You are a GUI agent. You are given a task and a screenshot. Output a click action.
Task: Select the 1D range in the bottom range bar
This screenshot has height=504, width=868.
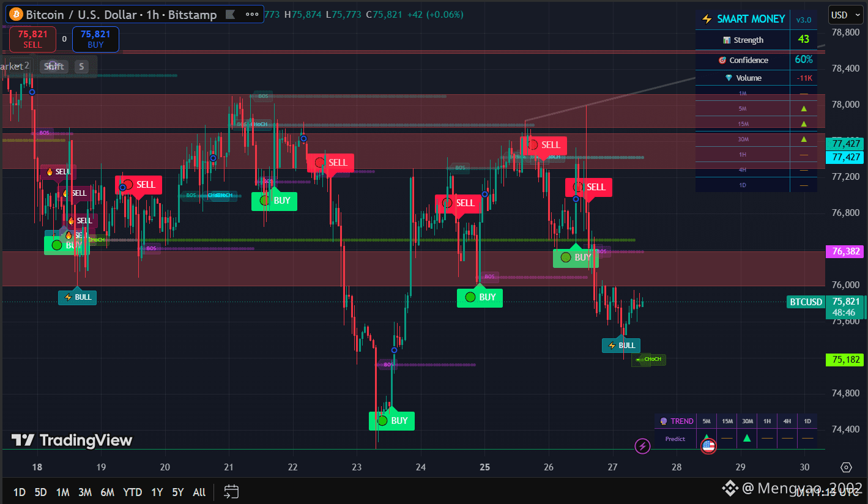pyautogui.click(x=20, y=492)
